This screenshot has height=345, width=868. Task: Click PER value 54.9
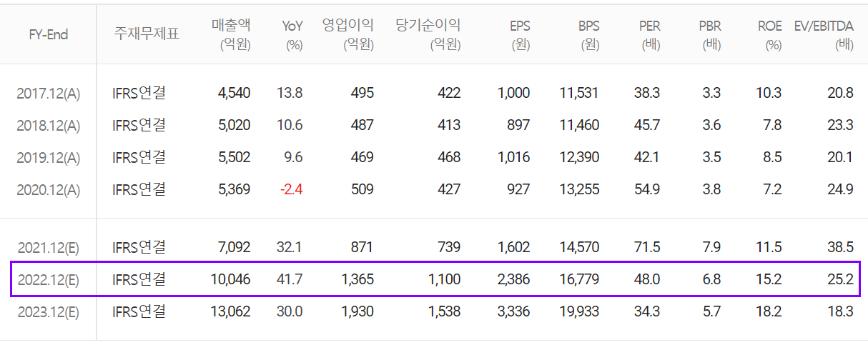click(x=647, y=190)
